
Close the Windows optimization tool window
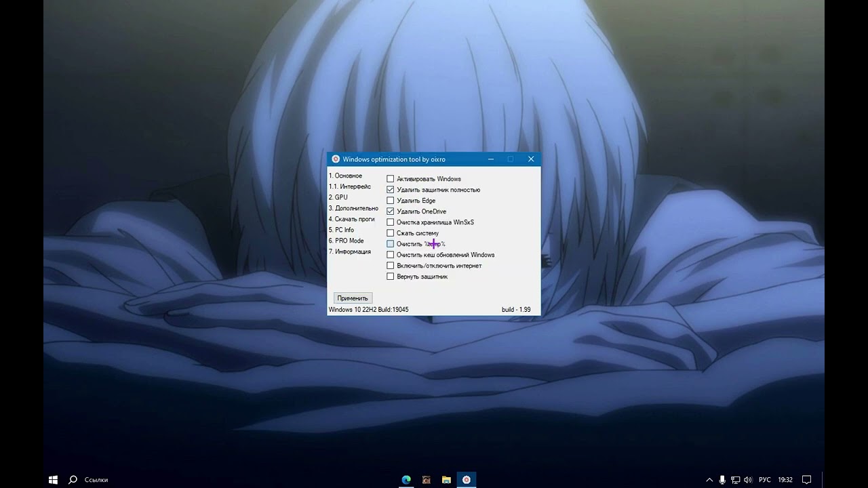point(531,159)
